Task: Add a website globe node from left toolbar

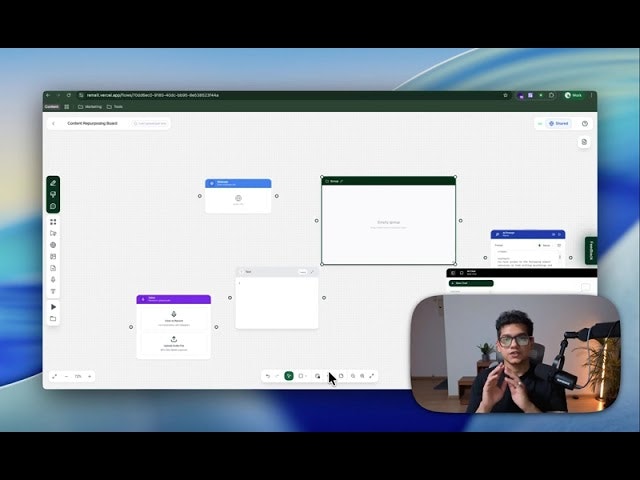Action: [53, 245]
